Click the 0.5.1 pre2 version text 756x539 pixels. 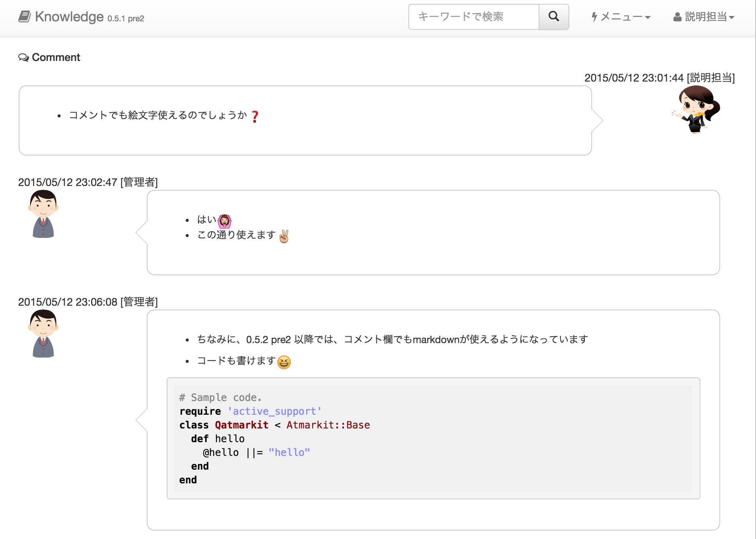pyautogui.click(x=125, y=19)
